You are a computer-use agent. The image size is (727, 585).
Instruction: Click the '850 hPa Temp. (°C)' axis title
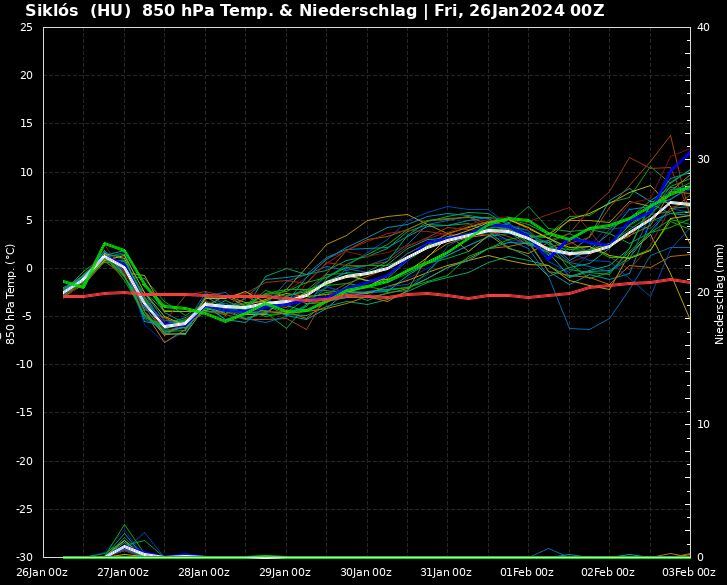click(11, 293)
